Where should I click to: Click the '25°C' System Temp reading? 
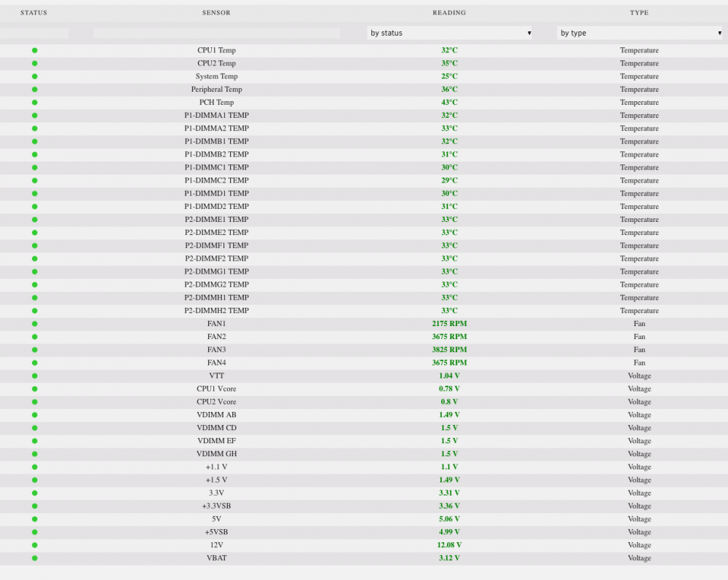[x=449, y=76]
